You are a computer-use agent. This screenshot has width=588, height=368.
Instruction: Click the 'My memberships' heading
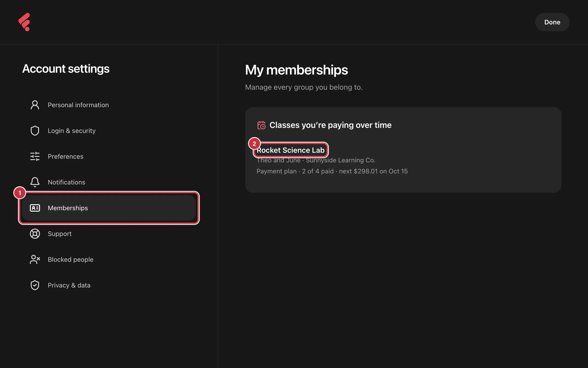(297, 70)
